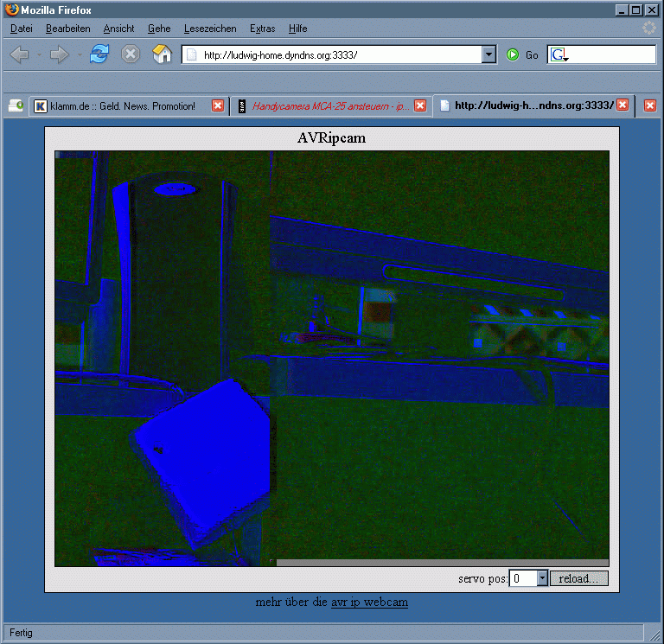The width and height of the screenshot is (664, 644).
Task: Click the green Go arrow icon
Action: coord(513,54)
